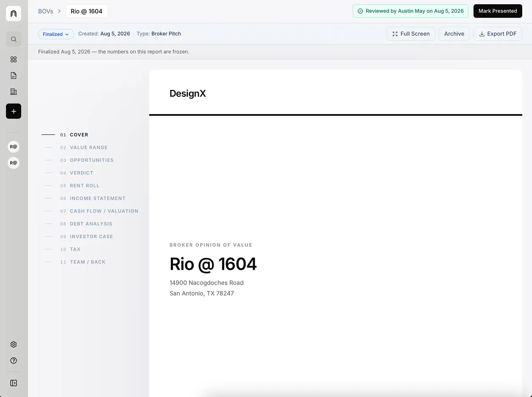The image size is (532, 397).
Task: Click the Reviewed by Austin May badge
Action: click(x=410, y=11)
